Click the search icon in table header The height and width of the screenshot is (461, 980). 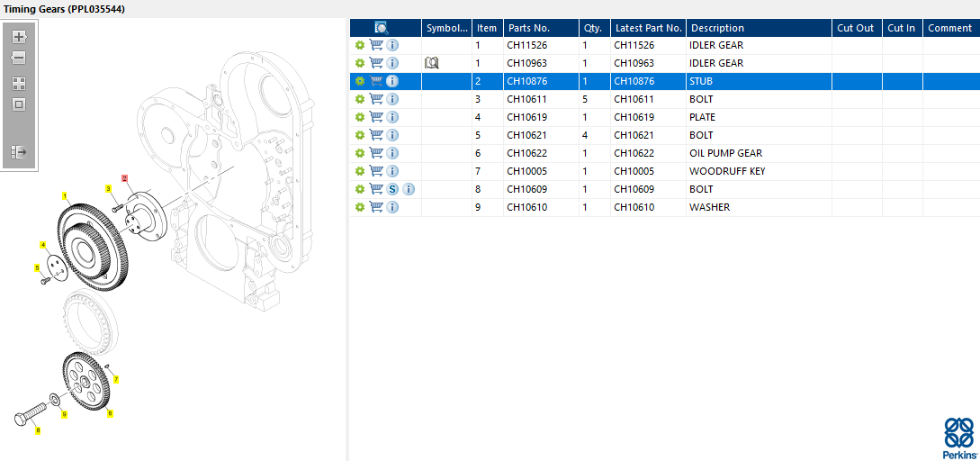pos(382,28)
